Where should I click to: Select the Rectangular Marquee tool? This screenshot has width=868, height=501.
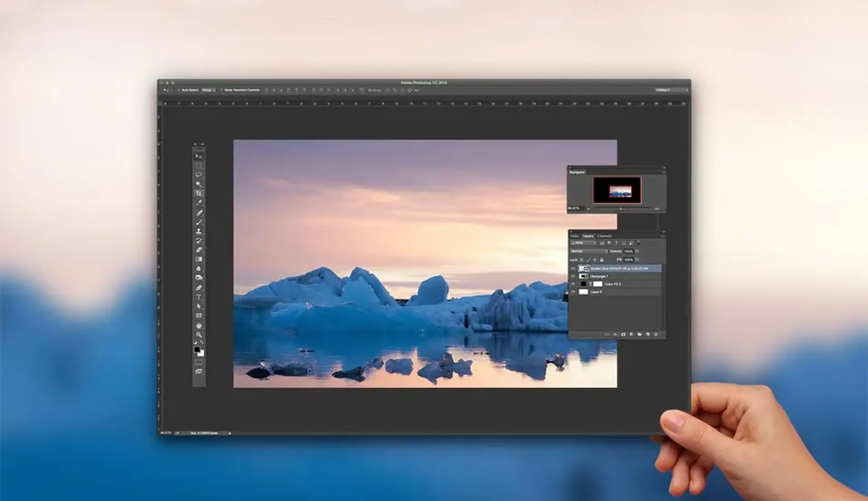[199, 165]
